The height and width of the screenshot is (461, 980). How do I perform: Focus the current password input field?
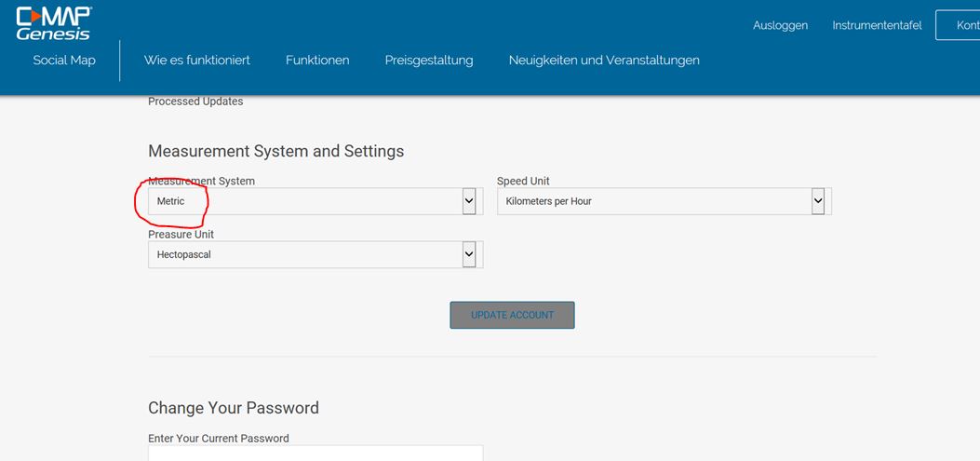pyautogui.click(x=315, y=454)
